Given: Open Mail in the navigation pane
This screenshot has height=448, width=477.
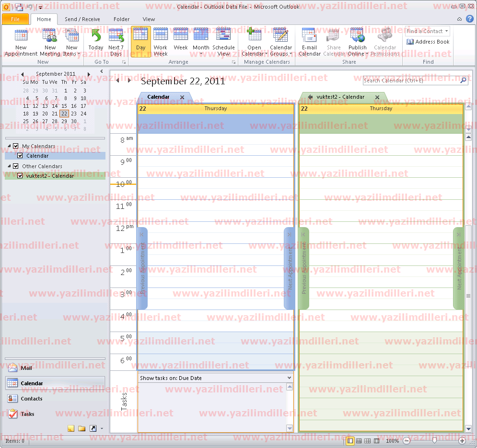Looking at the screenshot, I should click(x=55, y=368).
